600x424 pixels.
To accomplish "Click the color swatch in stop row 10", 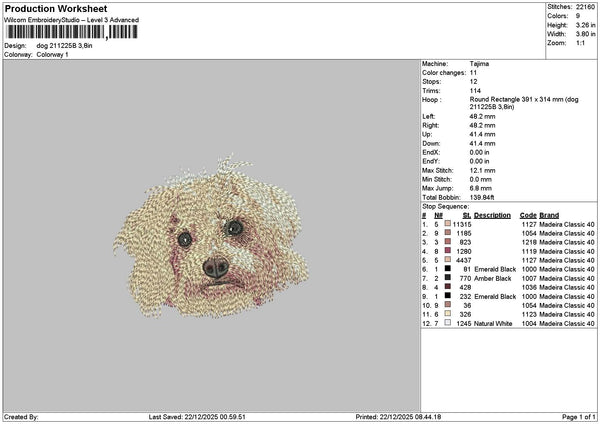I will [447, 305].
